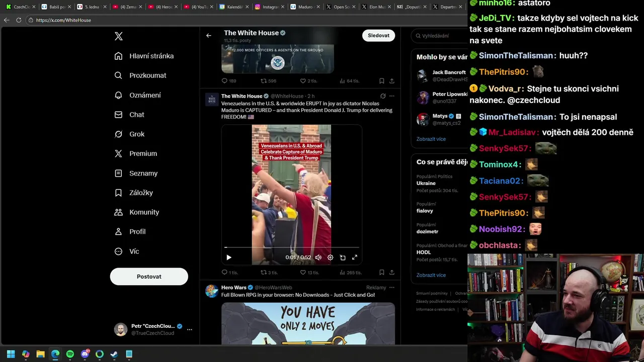Click the browser back arrow
The width and height of the screenshot is (644, 362).
(x=7, y=20)
